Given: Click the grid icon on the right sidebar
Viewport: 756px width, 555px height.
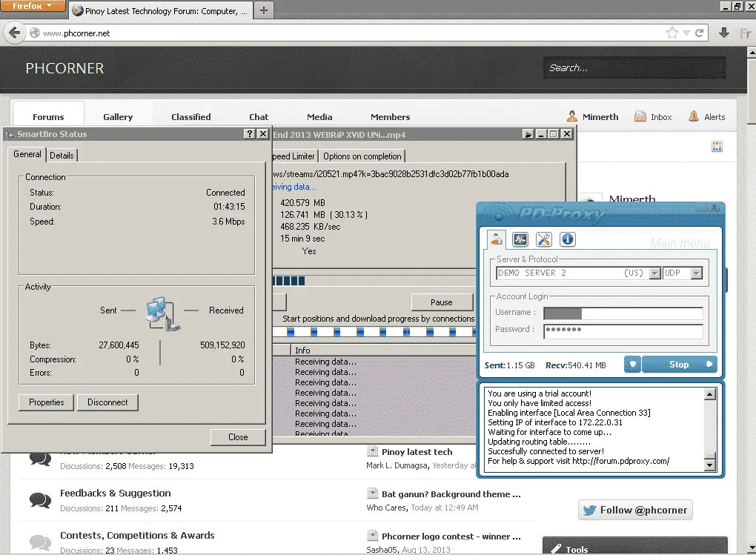Looking at the screenshot, I should coord(717,147).
